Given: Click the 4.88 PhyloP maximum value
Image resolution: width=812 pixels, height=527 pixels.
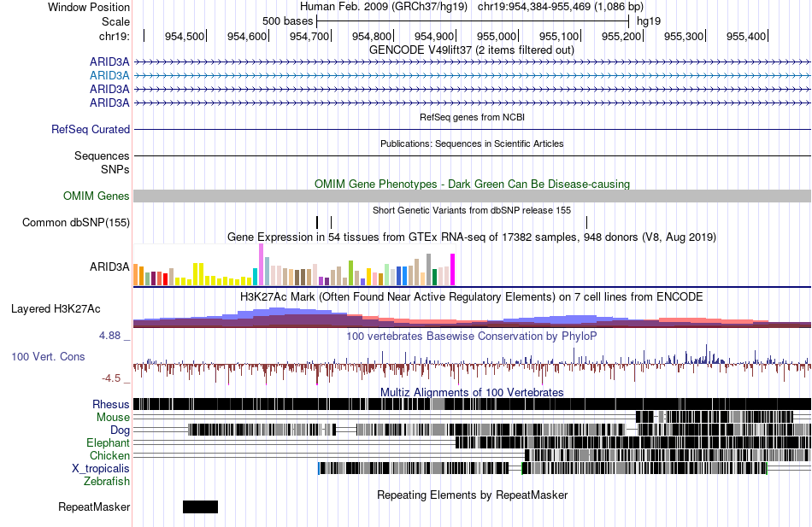Looking at the screenshot, I should (109, 336).
